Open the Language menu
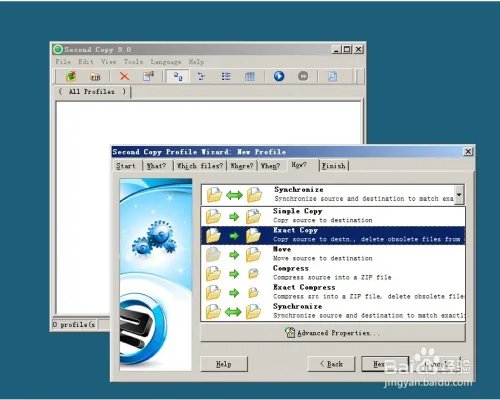 pos(166,62)
